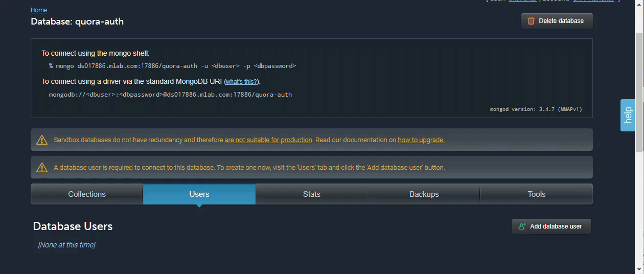Click the Delete database button
The image size is (644, 274).
(557, 21)
